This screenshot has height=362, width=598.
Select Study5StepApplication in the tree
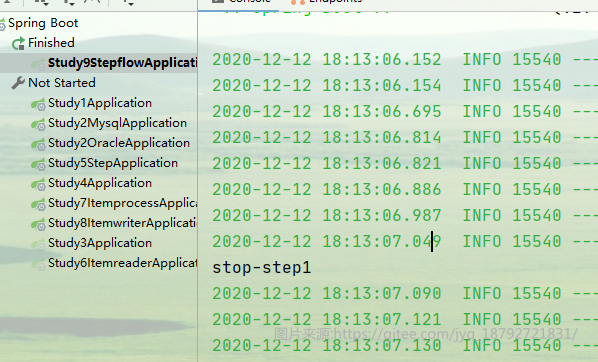coord(113,163)
